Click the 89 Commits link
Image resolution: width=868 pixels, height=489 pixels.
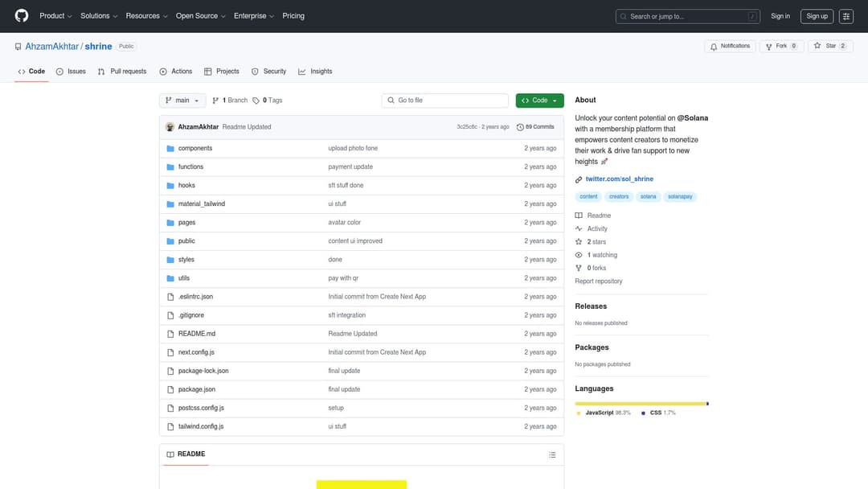tap(535, 127)
